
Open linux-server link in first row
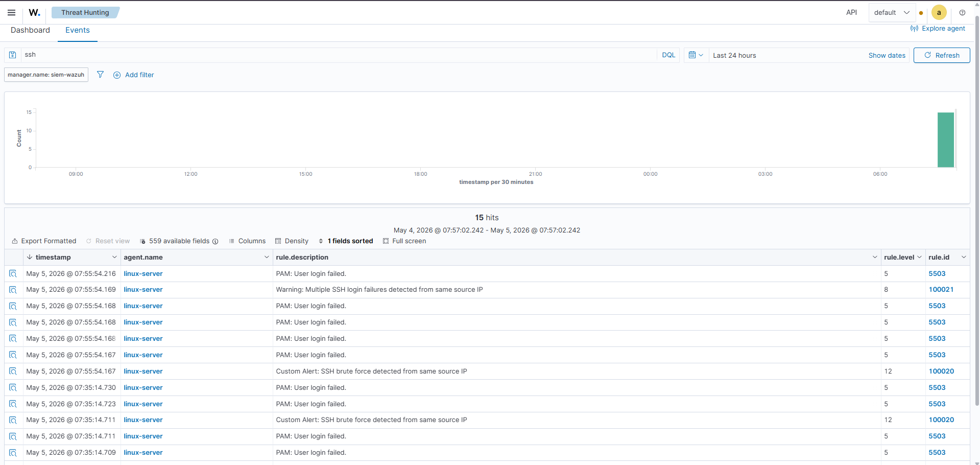point(143,274)
